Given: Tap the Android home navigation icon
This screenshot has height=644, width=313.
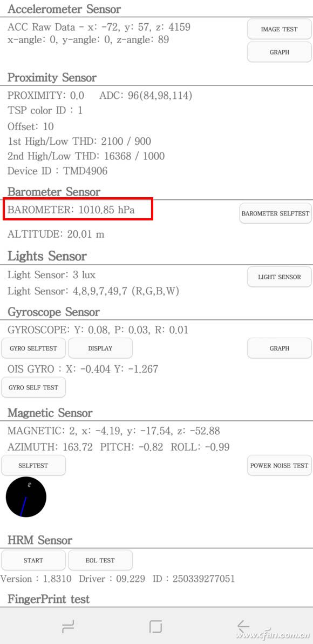Looking at the screenshot, I should coord(156,626).
